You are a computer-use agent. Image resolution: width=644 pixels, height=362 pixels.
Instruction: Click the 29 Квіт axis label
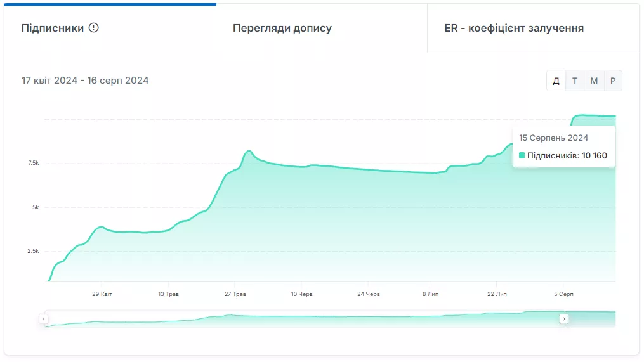pos(102,294)
